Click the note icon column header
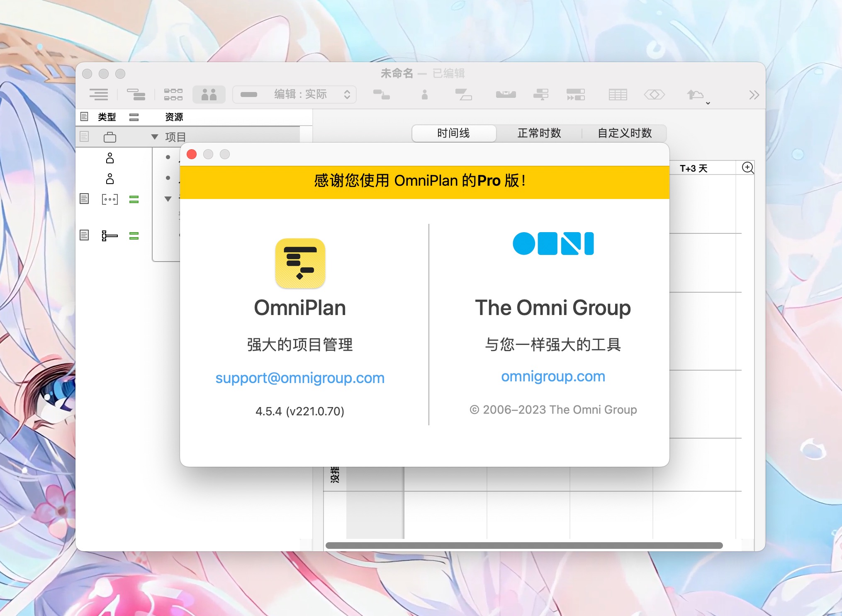This screenshot has height=616, width=842. 84,116
